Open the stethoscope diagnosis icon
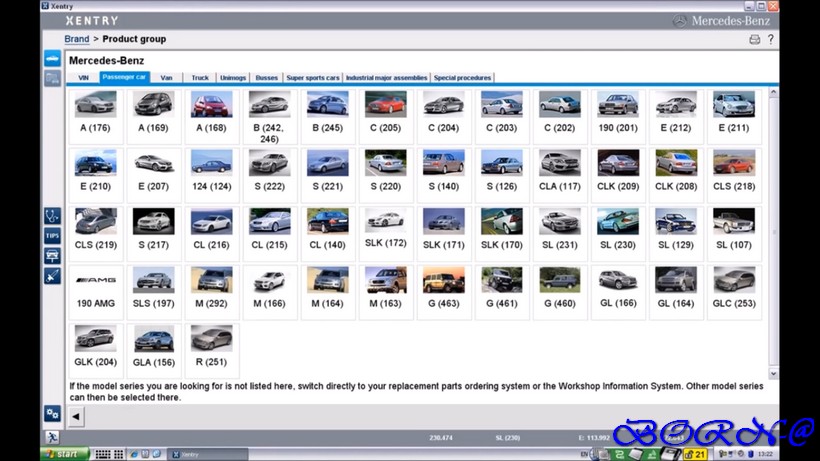The height and width of the screenshot is (461, 820). [52, 216]
